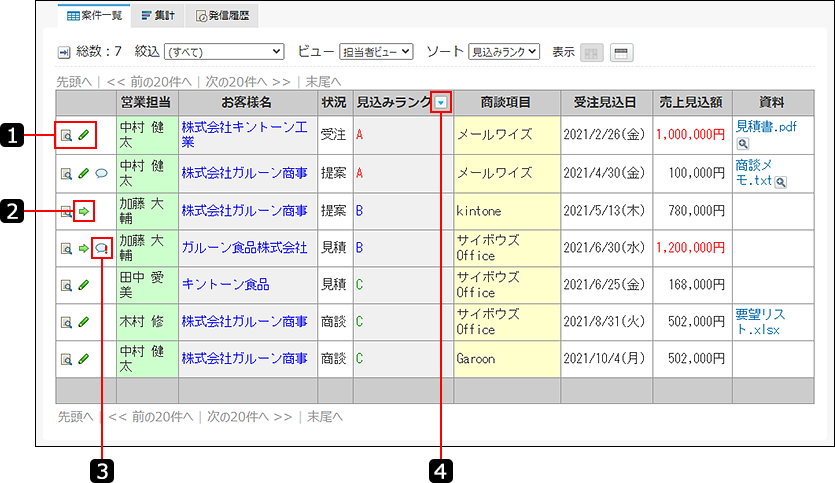Click 1,000,000円 sales amount cell
The image size is (835, 483).
[x=692, y=135]
